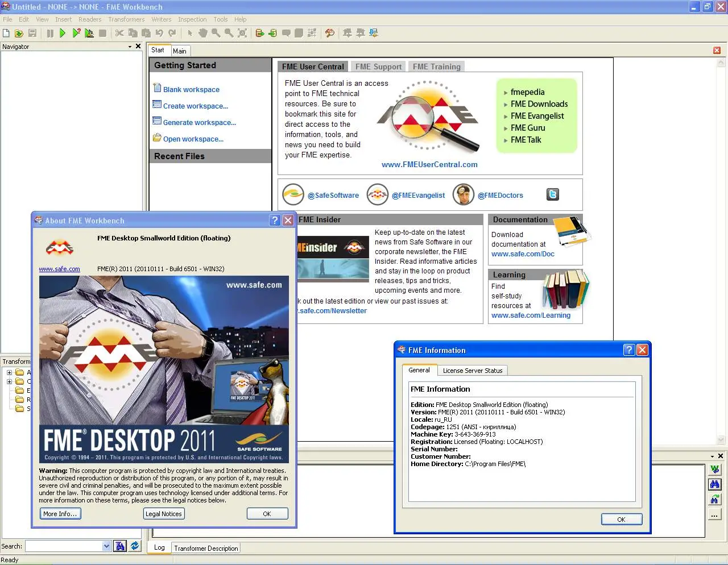Open the Readers menu

pos(90,19)
